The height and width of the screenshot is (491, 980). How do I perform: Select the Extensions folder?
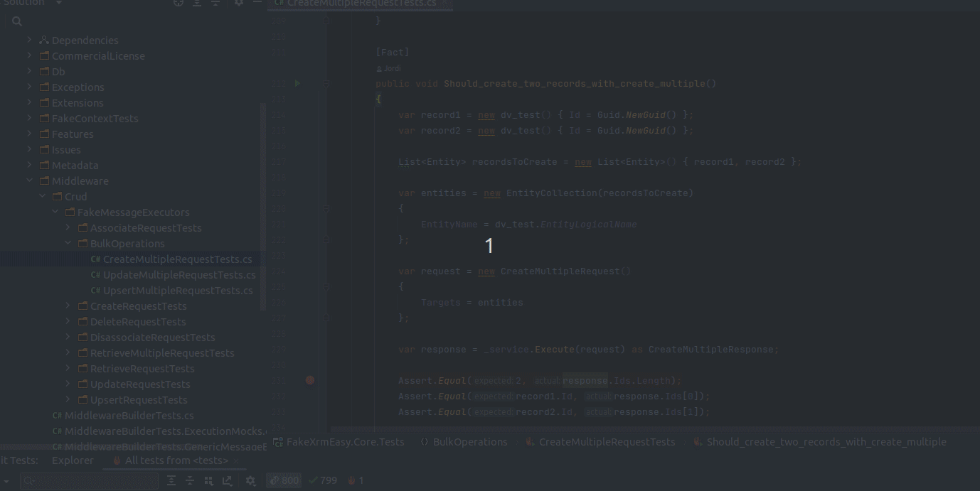click(x=78, y=103)
